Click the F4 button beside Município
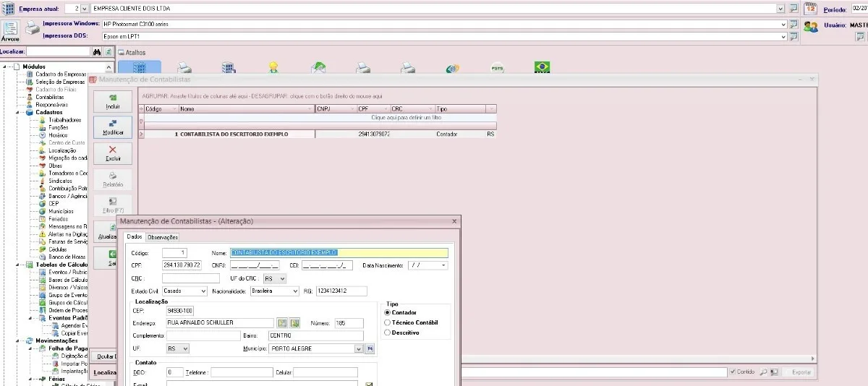 tap(370, 348)
